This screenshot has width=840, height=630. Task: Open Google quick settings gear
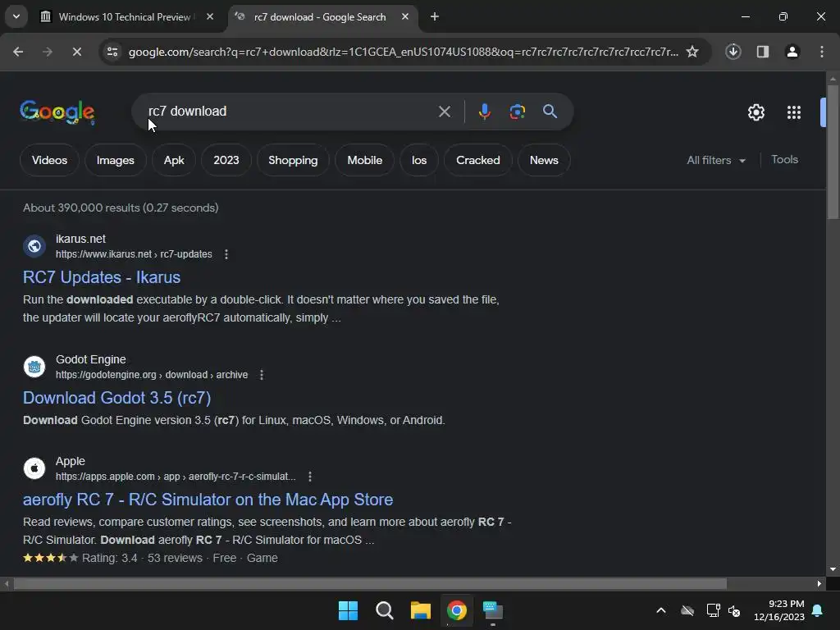click(x=756, y=112)
